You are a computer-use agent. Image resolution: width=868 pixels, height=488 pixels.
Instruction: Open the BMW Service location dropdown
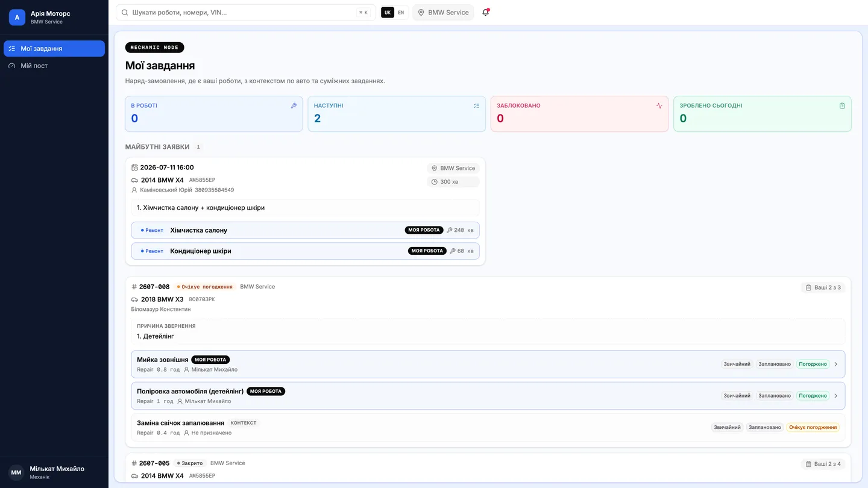point(443,12)
